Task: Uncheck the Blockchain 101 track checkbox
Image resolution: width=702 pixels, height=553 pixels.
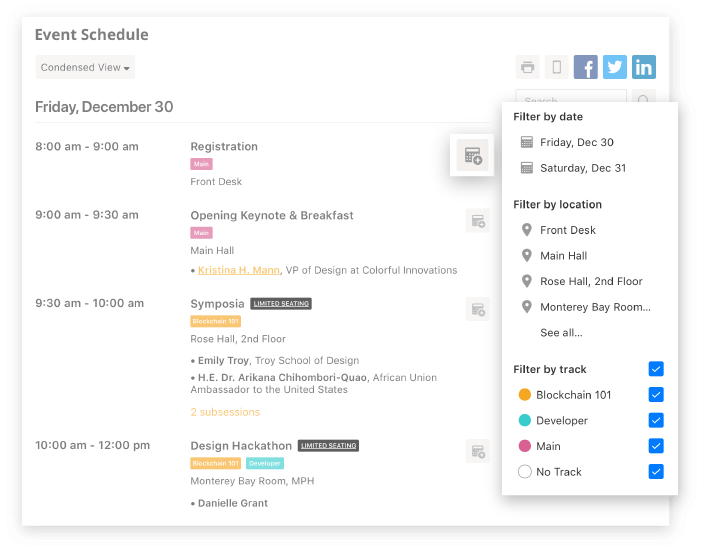Action: tap(656, 395)
